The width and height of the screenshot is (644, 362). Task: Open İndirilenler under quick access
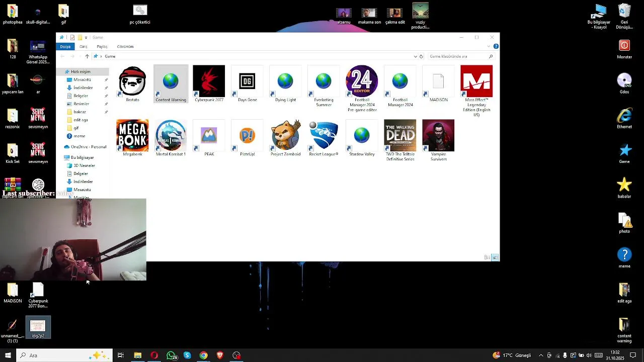click(83, 87)
